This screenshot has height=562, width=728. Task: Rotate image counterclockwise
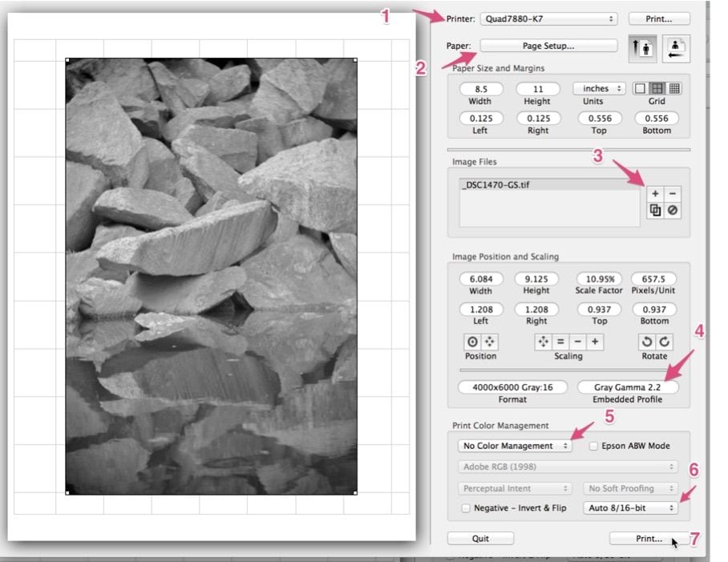[x=645, y=342]
